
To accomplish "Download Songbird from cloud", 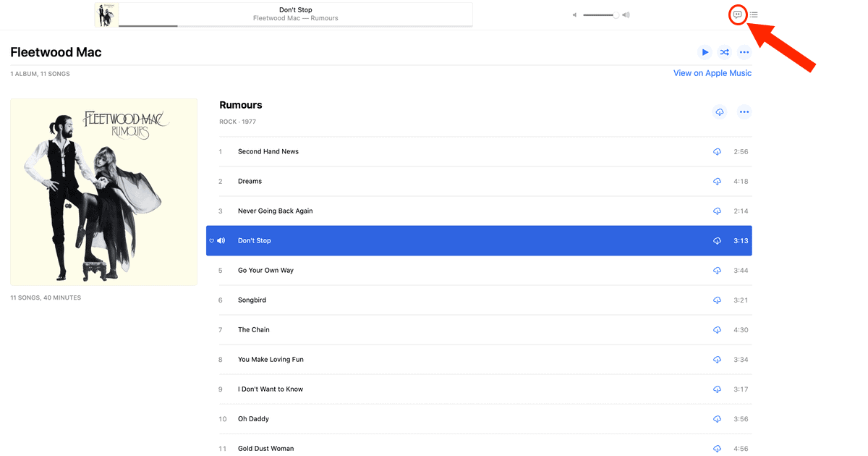I will tap(717, 300).
